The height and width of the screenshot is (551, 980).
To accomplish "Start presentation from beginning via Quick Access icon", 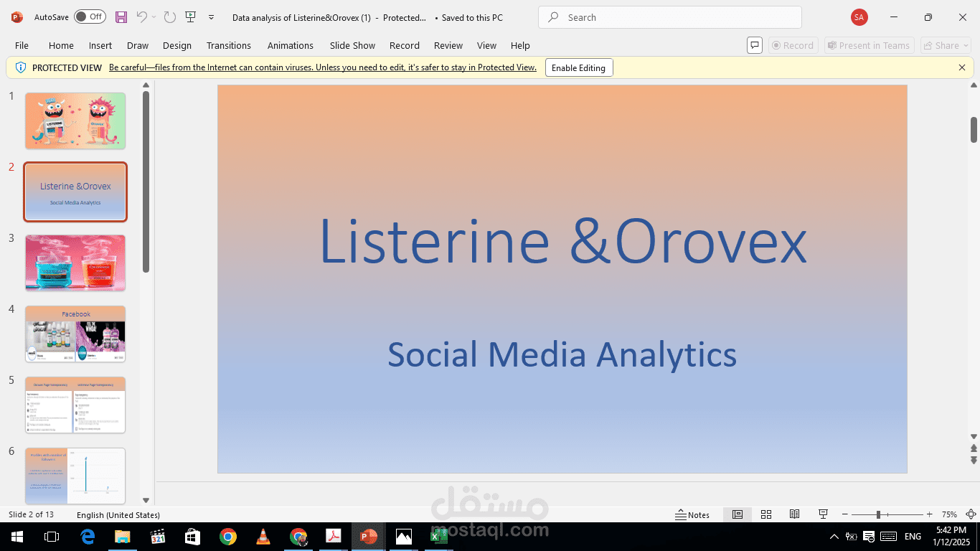I will click(190, 17).
